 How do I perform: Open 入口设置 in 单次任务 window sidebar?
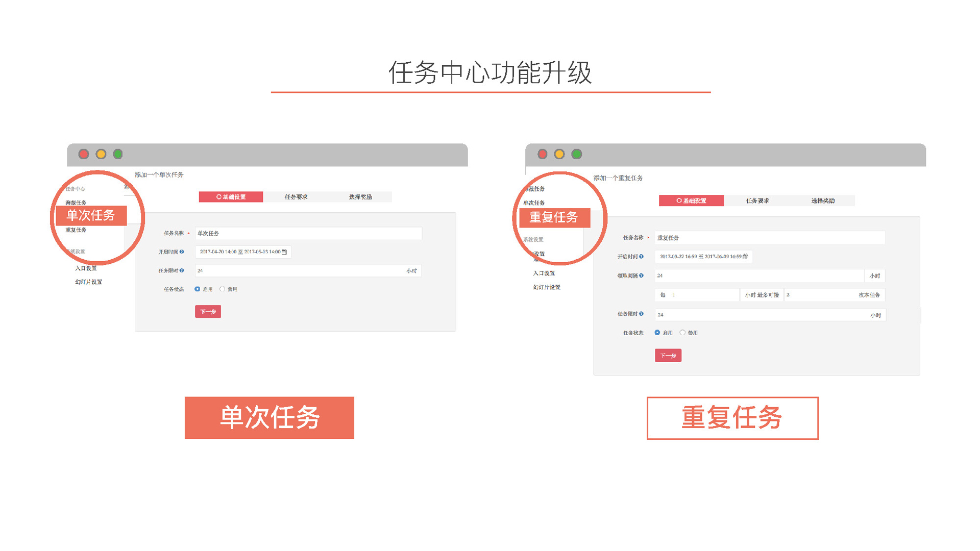coord(86,268)
